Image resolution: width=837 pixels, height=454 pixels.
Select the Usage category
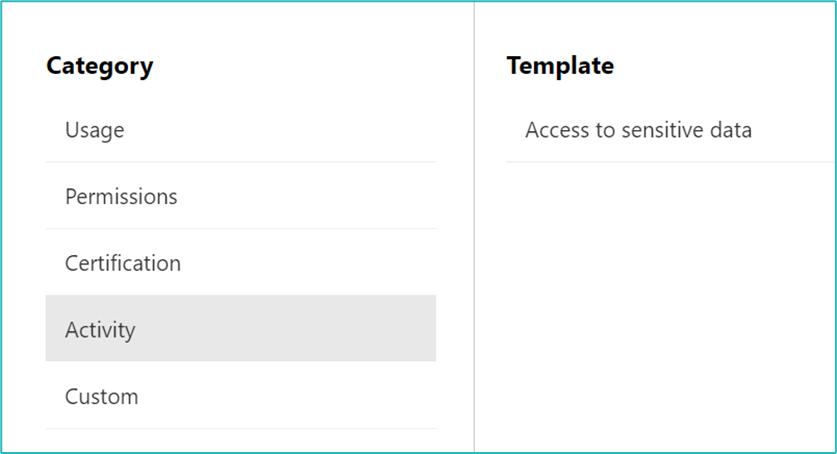click(95, 130)
